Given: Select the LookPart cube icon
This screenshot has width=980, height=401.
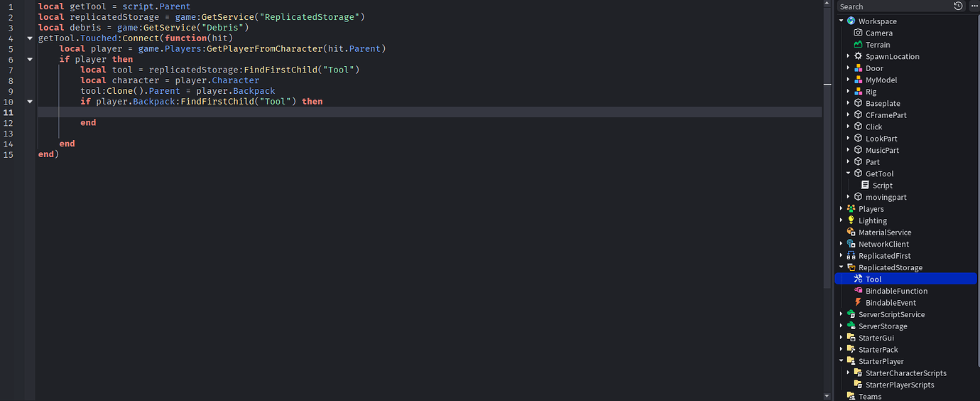Looking at the screenshot, I should coord(858,139).
